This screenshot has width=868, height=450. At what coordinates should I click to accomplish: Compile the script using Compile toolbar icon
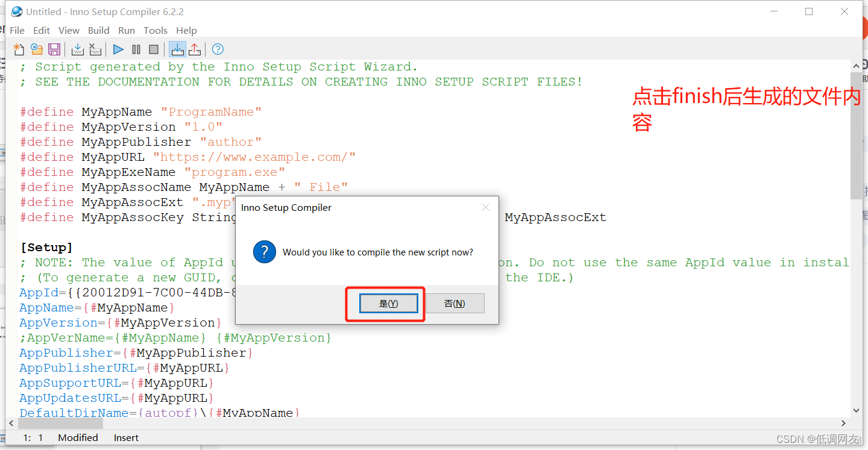(77, 49)
